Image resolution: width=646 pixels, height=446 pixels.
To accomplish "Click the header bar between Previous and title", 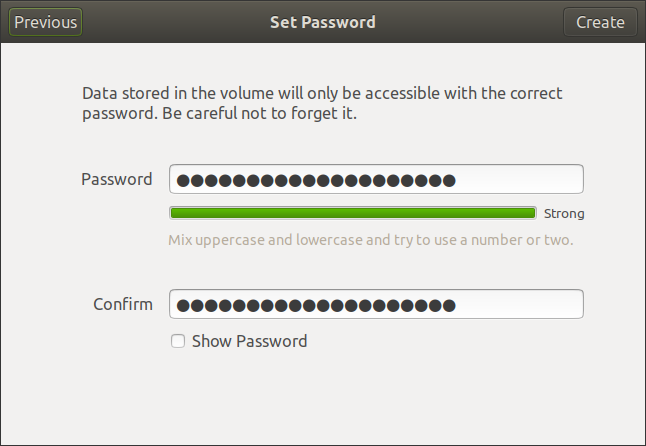I will [x=170, y=22].
